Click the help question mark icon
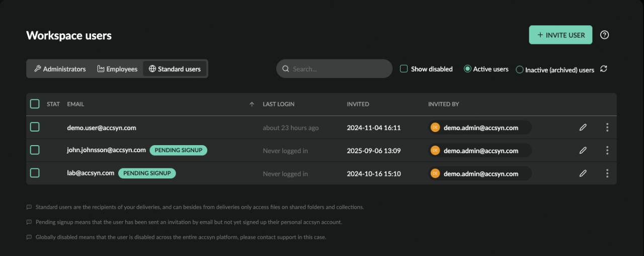644x256 pixels. point(605,35)
